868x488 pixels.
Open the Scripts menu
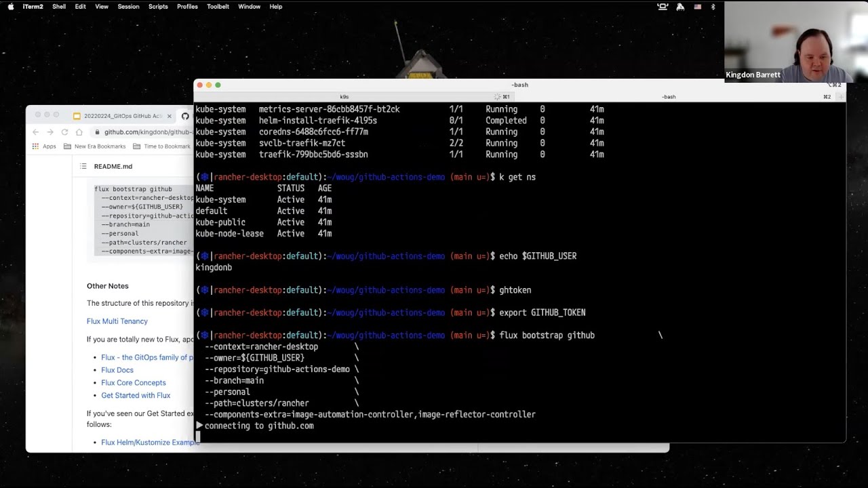(158, 6)
